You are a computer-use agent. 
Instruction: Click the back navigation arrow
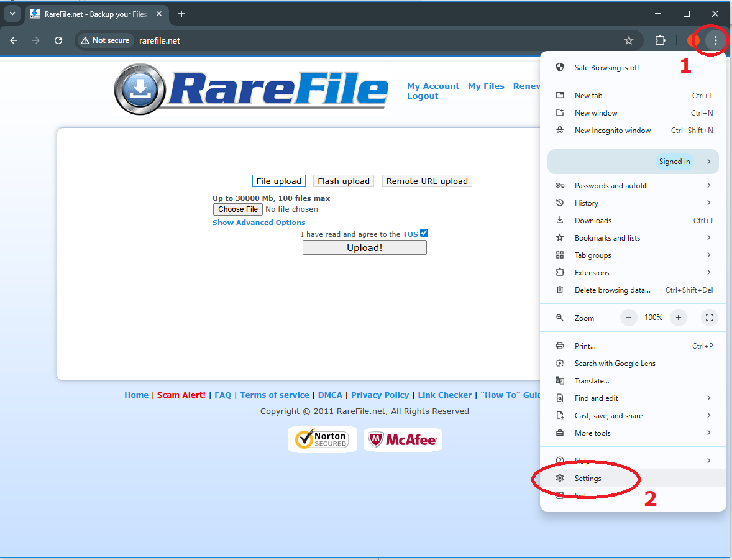click(x=14, y=40)
